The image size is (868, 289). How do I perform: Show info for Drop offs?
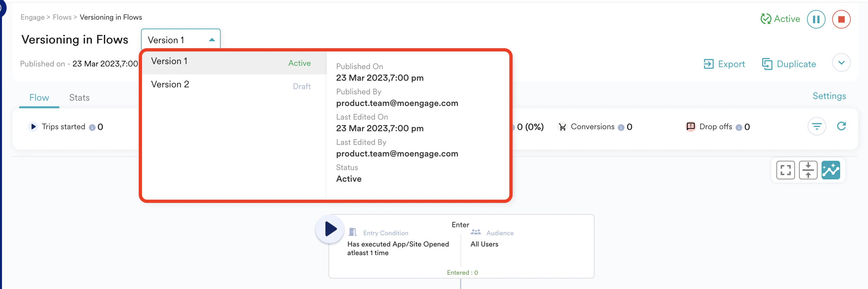[739, 128]
